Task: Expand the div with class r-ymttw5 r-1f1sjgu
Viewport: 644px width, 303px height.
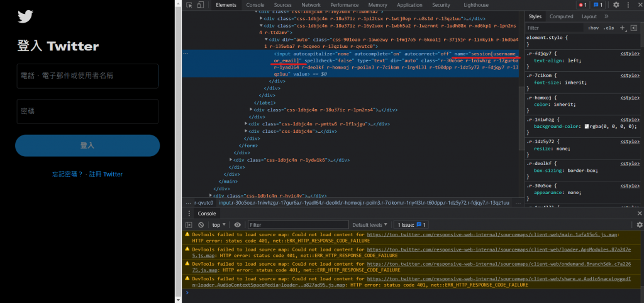Action: coord(246,123)
